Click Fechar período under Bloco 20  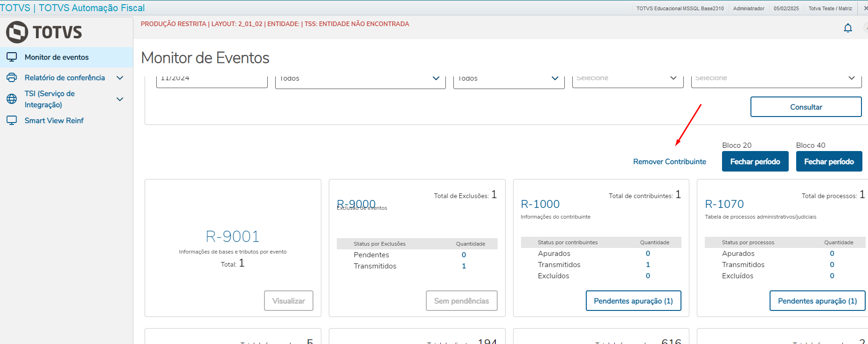[x=755, y=161]
